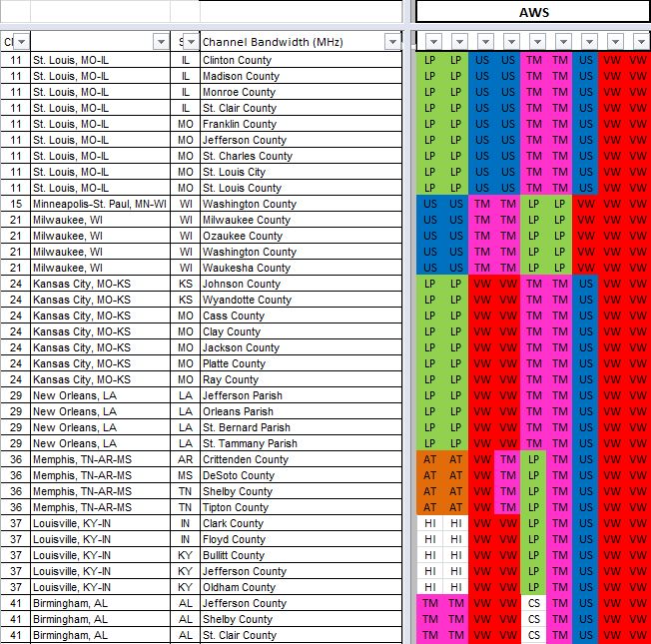Click the green LP cell in Tipton County row

click(x=534, y=507)
